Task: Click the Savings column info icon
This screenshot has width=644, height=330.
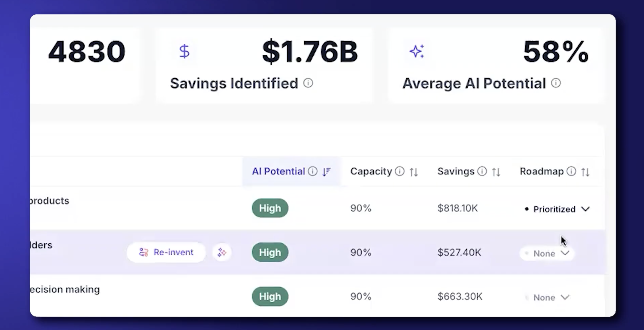Action: point(482,172)
